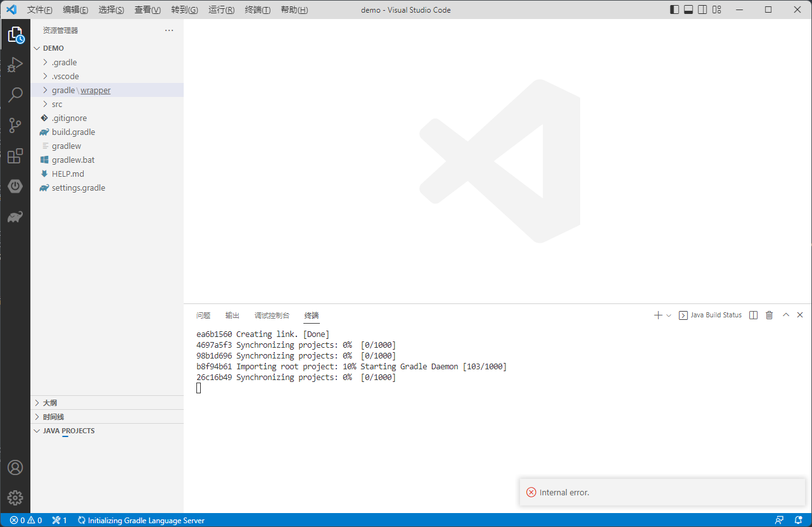The height and width of the screenshot is (527, 812).
Task: Collapse the JAVA PROJECTS section
Action: click(x=107, y=431)
